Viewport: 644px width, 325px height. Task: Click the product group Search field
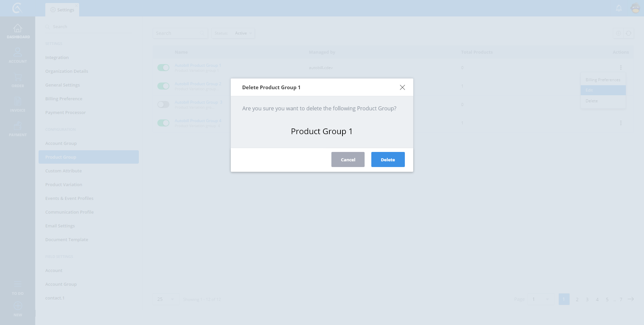pos(178,33)
